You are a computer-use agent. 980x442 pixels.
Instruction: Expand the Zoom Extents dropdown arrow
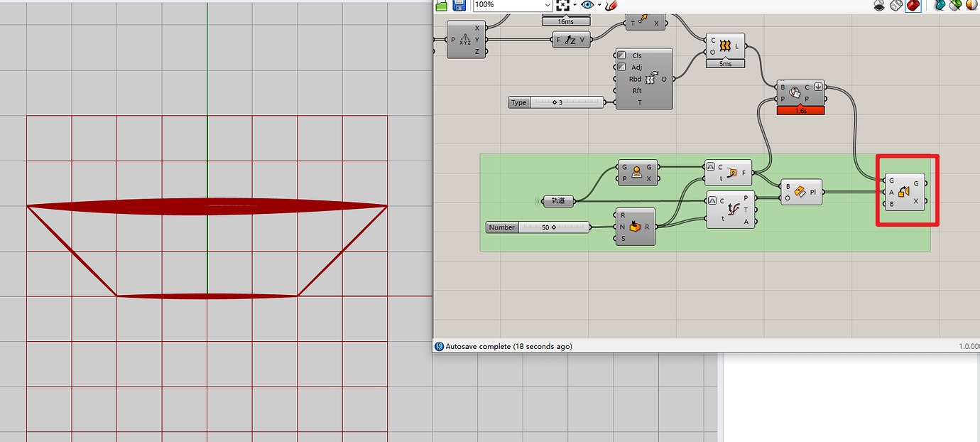[575, 5]
